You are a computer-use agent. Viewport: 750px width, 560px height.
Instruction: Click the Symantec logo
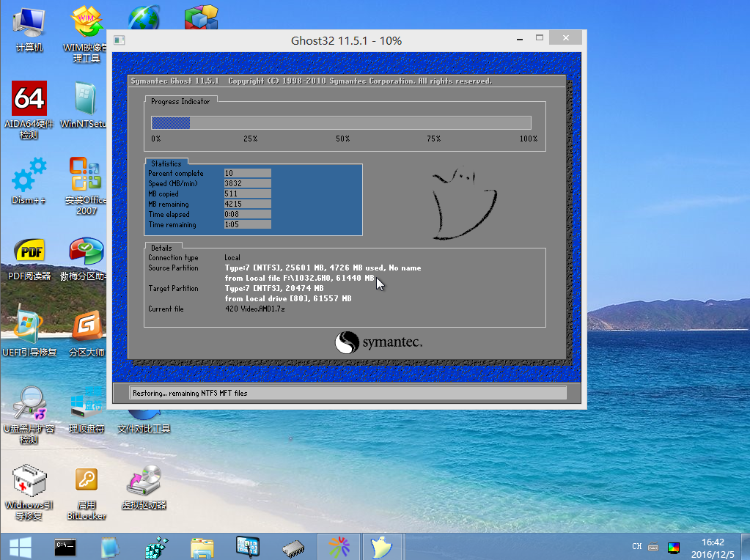378,342
